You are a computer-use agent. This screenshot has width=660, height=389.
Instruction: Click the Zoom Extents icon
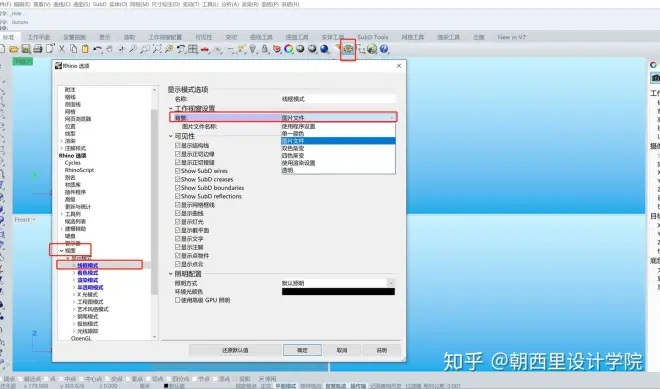point(157,49)
